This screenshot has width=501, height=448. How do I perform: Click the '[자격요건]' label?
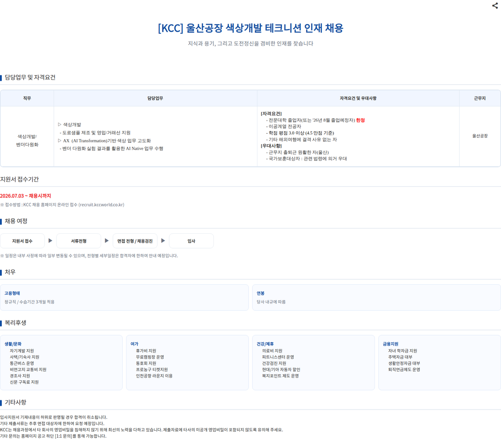(271, 114)
